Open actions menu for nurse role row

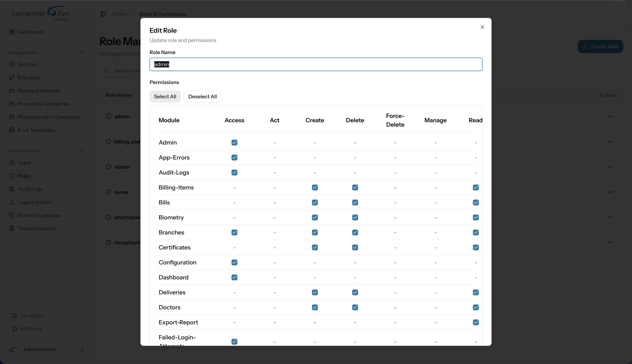click(x=610, y=192)
